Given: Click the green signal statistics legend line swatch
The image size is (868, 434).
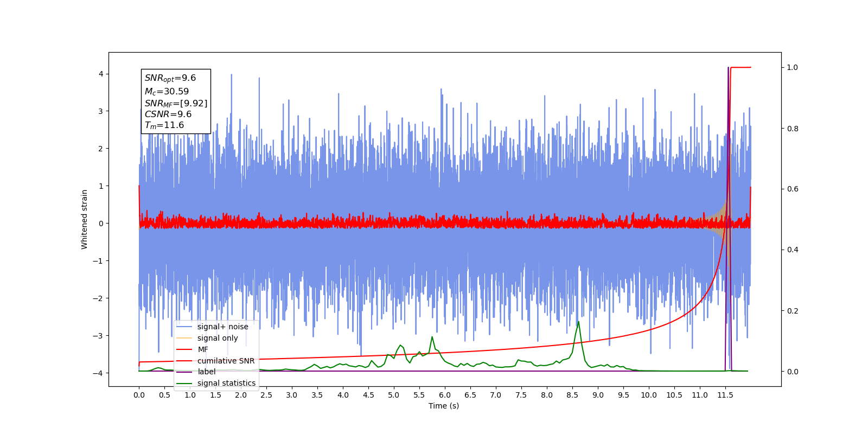Looking at the screenshot, I should click(x=184, y=383).
